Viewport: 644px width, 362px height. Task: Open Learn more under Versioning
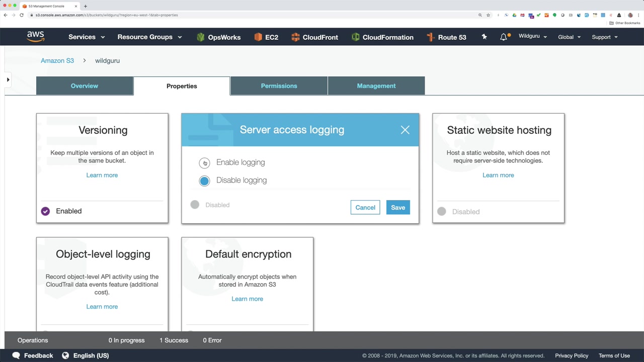102,175
